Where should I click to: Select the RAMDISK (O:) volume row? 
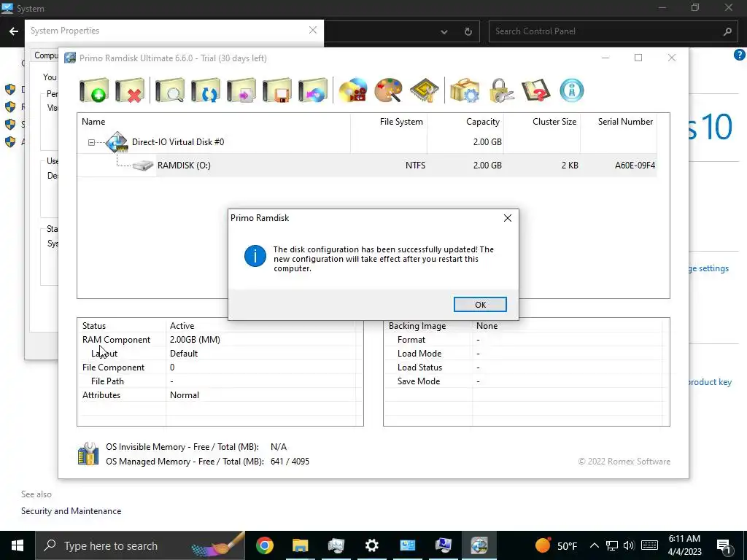366,166
